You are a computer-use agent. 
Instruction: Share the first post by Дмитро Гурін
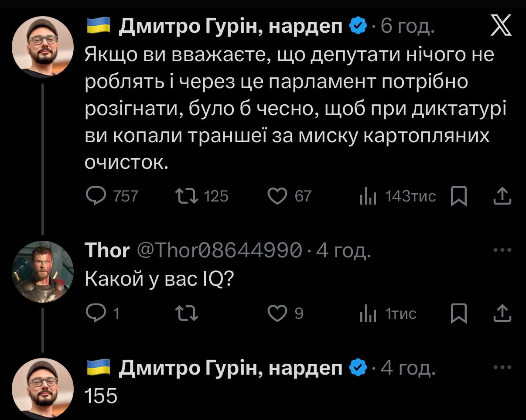[x=502, y=196]
